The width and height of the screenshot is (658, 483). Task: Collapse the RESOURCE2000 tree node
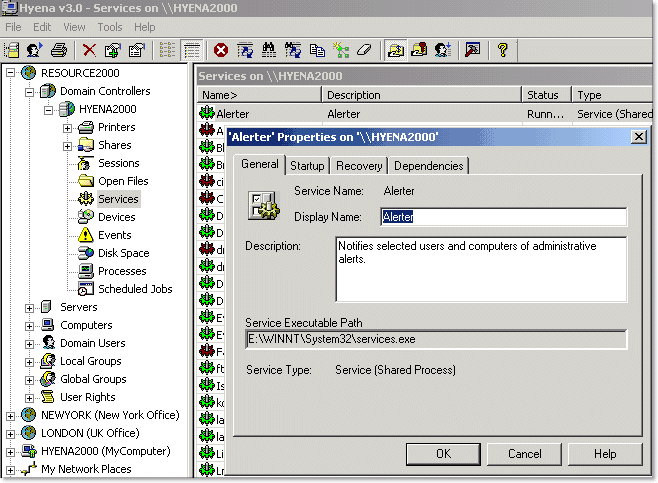click(10, 73)
